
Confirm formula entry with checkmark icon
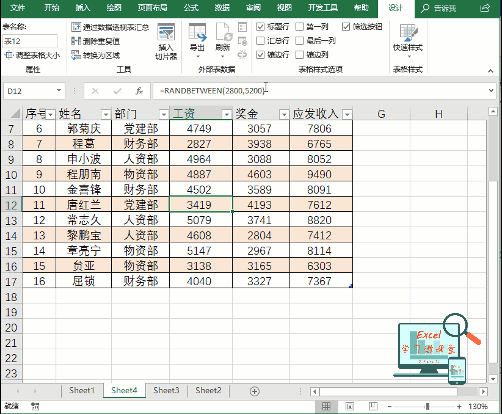click(117, 91)
